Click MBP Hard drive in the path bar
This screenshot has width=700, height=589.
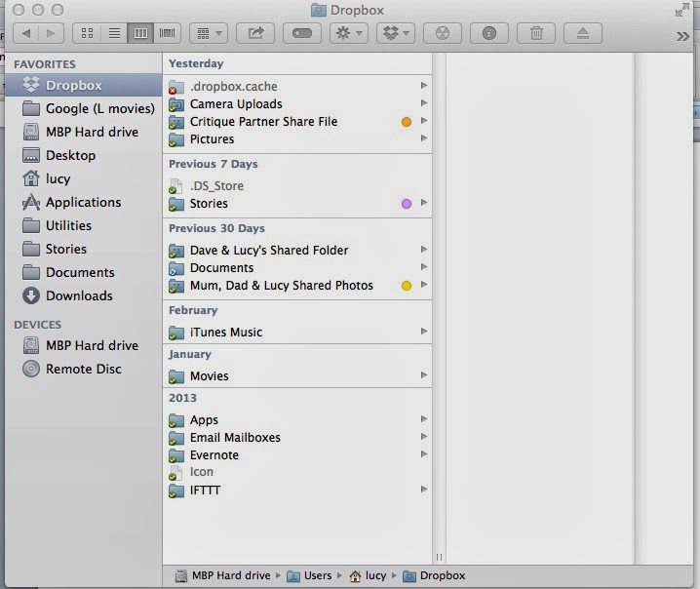tap(222, 576)
